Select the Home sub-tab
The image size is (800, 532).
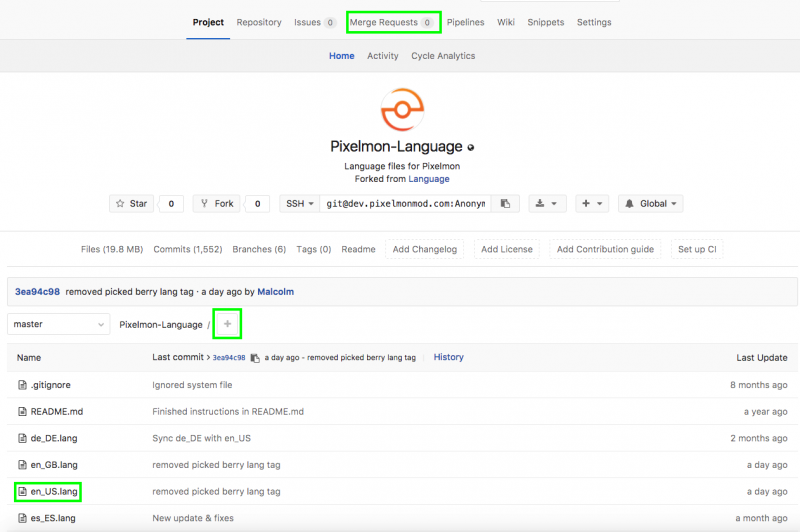341,56
